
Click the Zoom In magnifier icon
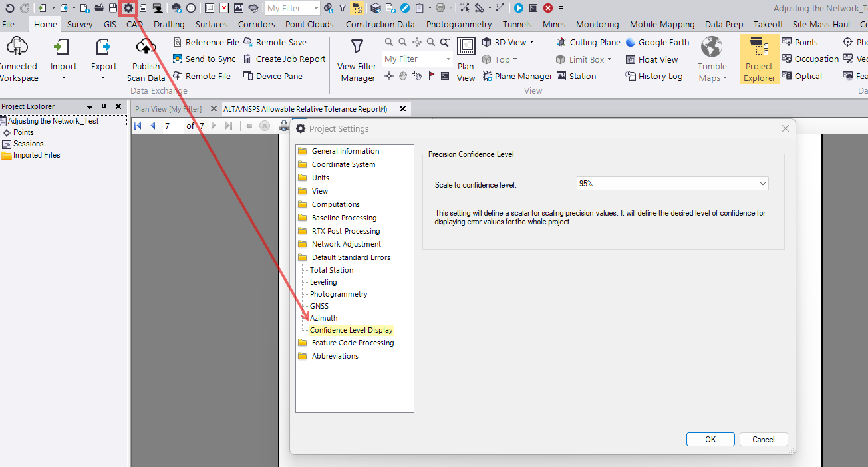click(389, 42)
